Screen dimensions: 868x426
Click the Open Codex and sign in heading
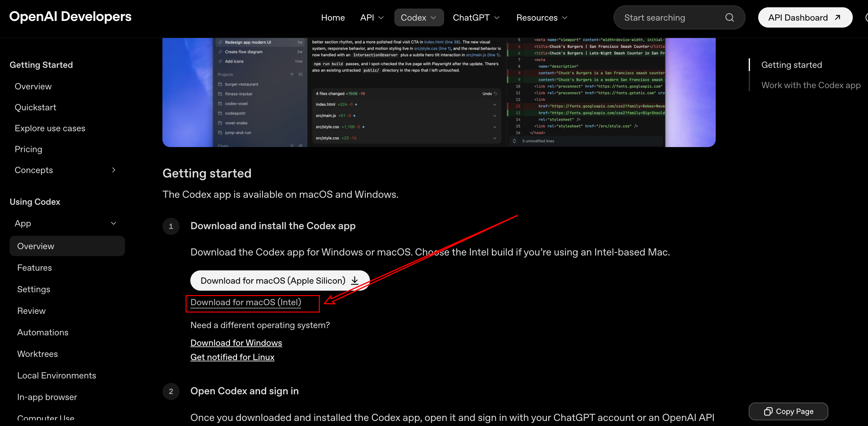(x=245, y=391)
